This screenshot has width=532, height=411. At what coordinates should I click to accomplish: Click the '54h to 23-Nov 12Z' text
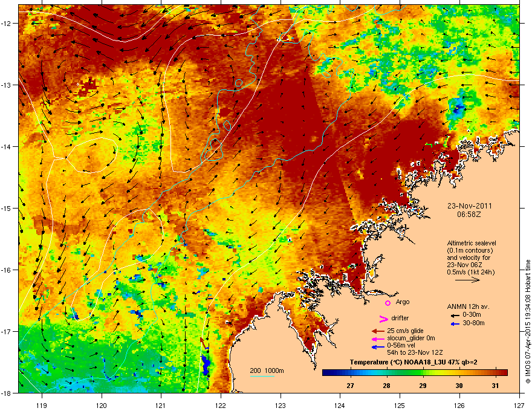415,352
